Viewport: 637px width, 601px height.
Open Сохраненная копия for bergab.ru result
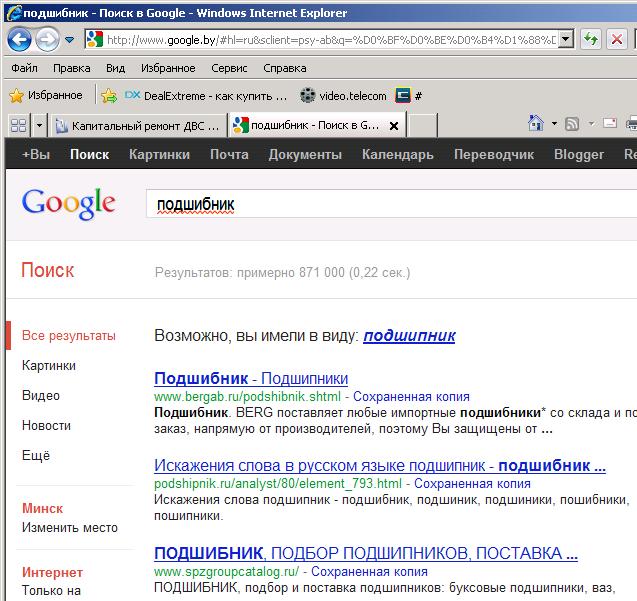pyautogui.click(x=411, y=396)
